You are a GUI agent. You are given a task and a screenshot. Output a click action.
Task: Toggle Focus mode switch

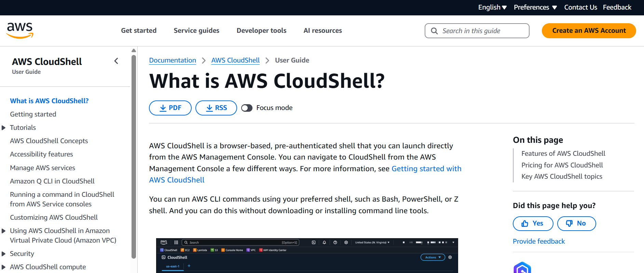click(x=247, y=108)
